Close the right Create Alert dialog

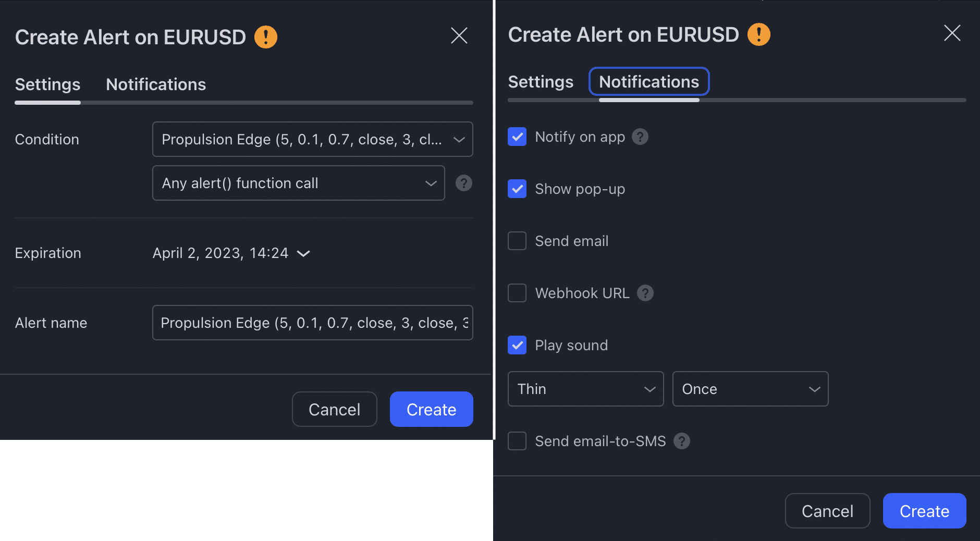(952, 33)
